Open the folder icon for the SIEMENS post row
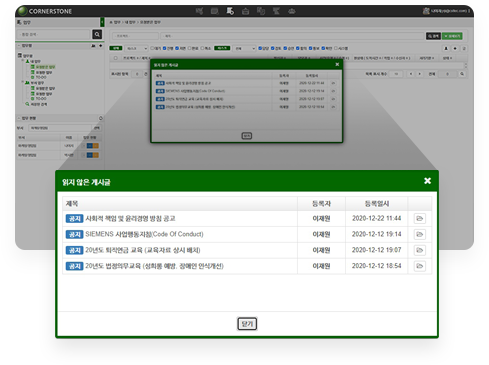 click(420, 234)
